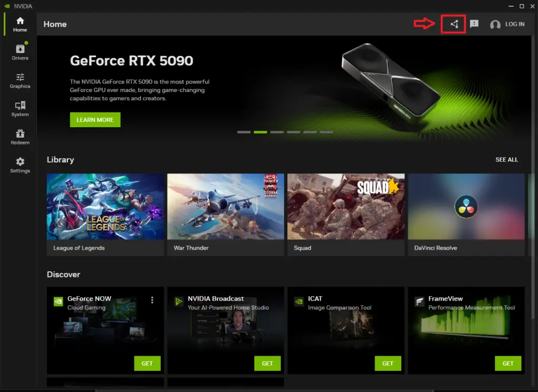Open the Graphics section
The height and width of the screenshot is (392, 538).
20,81
